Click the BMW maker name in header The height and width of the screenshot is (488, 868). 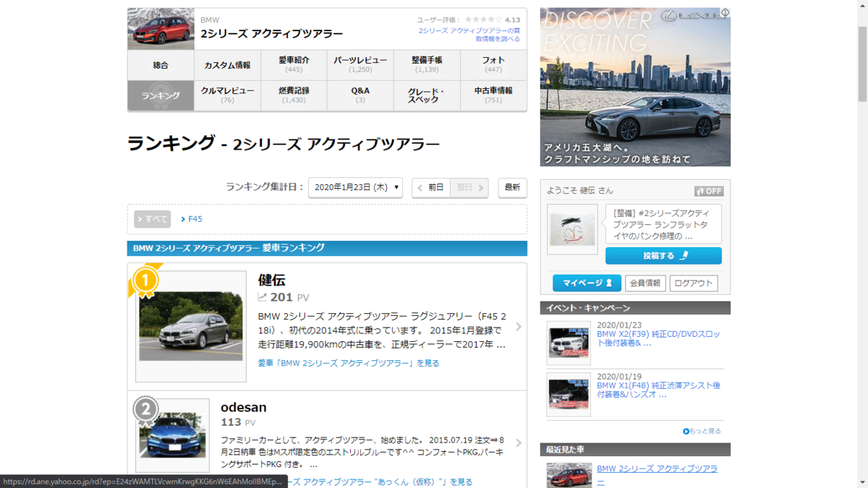click(x=210, y=20)
